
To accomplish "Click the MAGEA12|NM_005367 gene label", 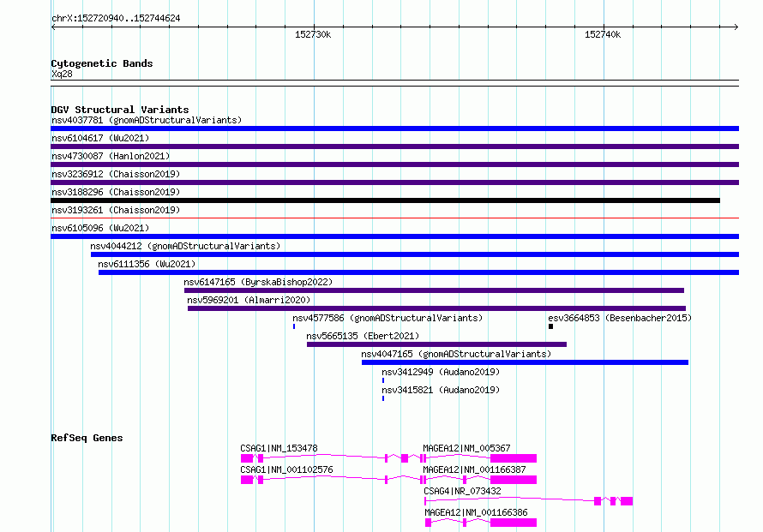I will pyautogui.click(x=466, y=448).
